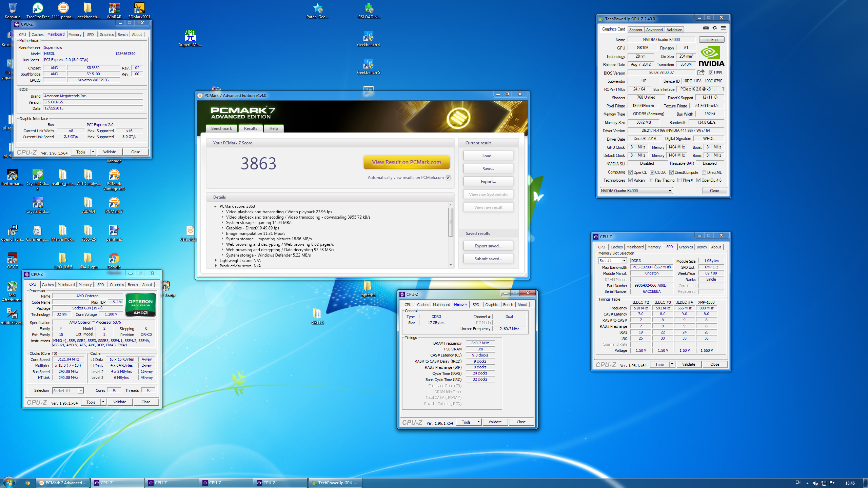Open the opteron folder on the desktop

pos(368,288)
